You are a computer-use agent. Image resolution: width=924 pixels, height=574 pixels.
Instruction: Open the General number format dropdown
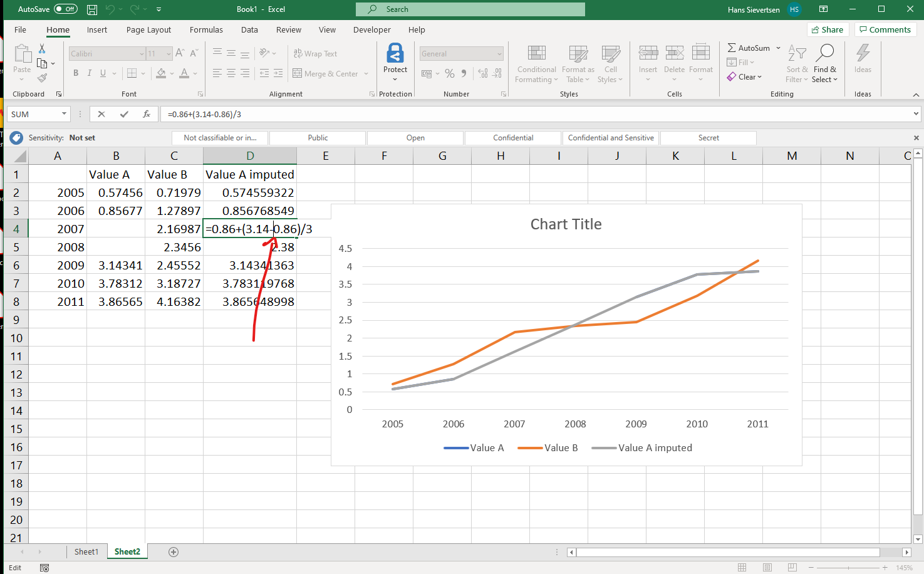(x=499, y=54)
